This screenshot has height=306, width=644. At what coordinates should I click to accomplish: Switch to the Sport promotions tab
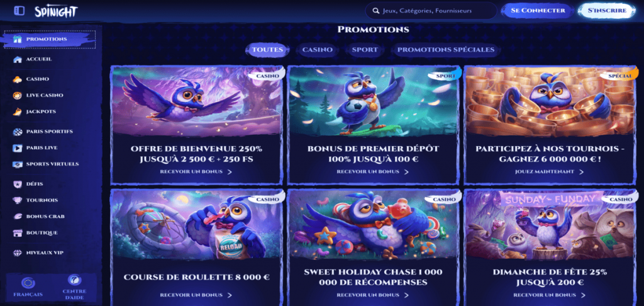pos(365,50)
